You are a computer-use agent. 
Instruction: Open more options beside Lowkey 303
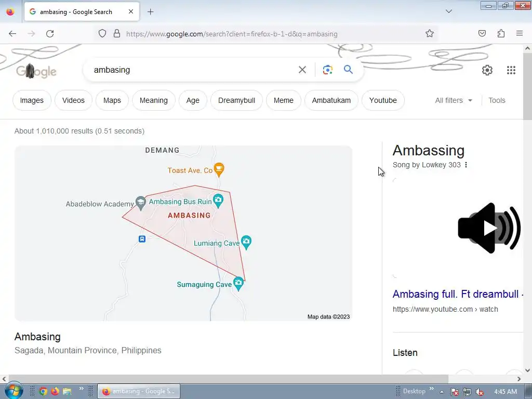pyautogui.click(x=466, y=165)
